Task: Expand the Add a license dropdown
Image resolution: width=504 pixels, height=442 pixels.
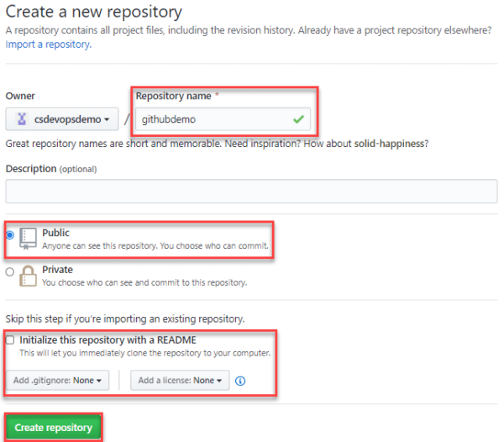Action: pyautogui.click(x=180, y=381)
